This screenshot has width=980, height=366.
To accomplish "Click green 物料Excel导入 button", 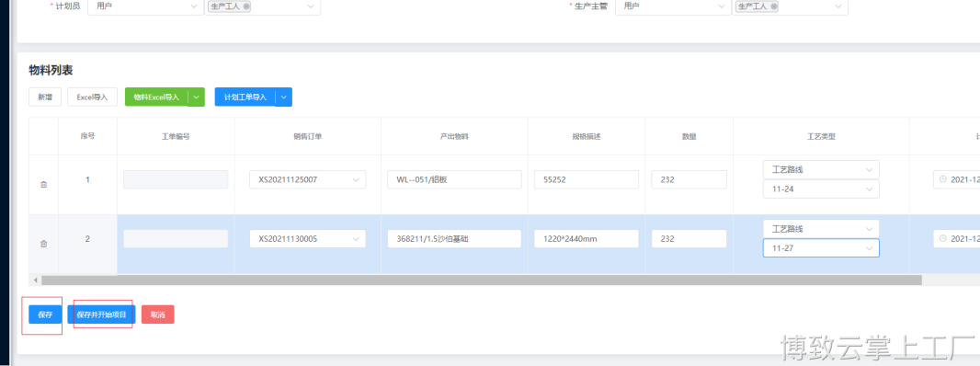I will [x=156, y=97].
